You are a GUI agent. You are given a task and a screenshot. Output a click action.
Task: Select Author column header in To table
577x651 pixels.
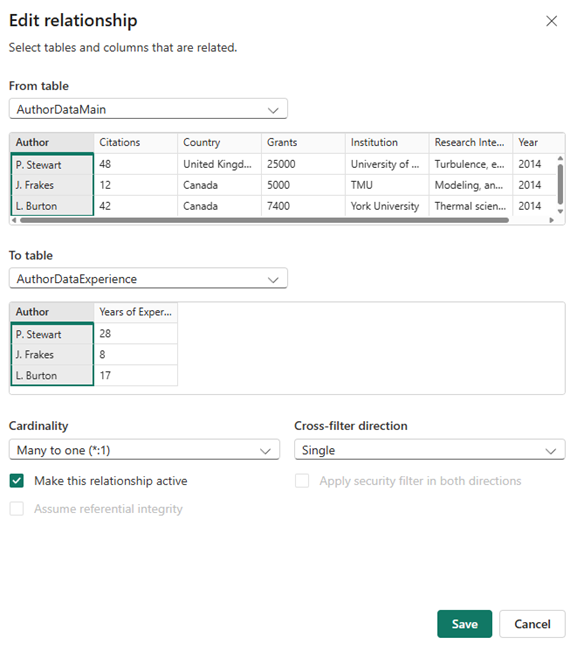pos(52,312)
